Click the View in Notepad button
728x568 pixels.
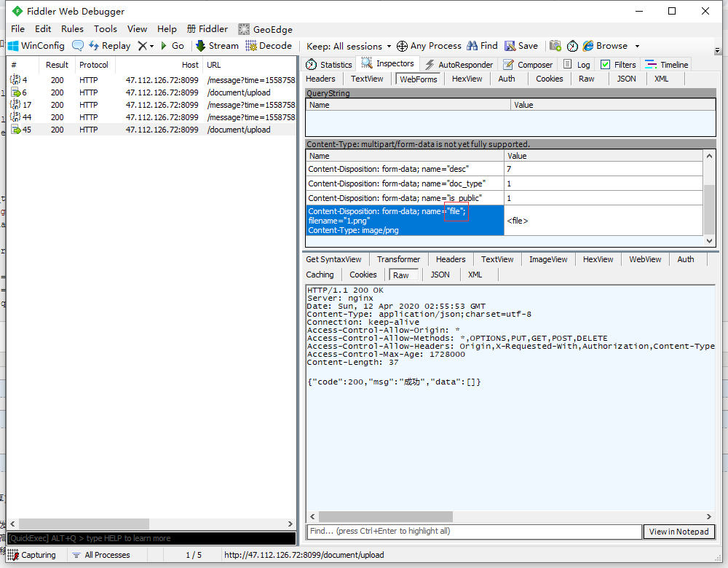[x=678, y=532]
